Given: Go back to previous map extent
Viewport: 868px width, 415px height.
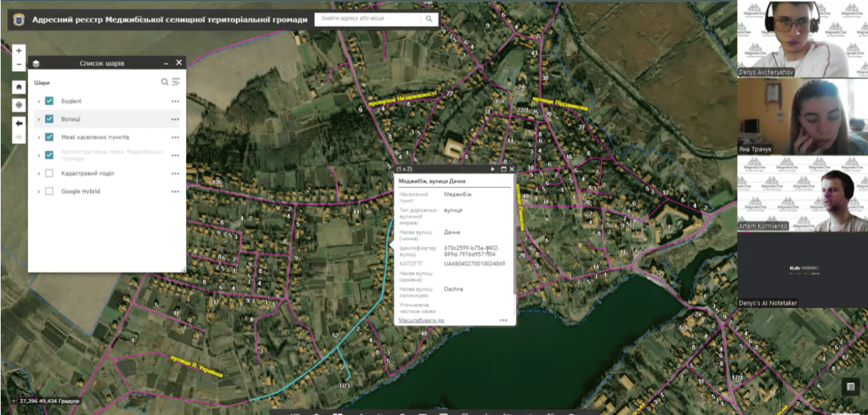Looking at the screenshot, I should 19,123.
